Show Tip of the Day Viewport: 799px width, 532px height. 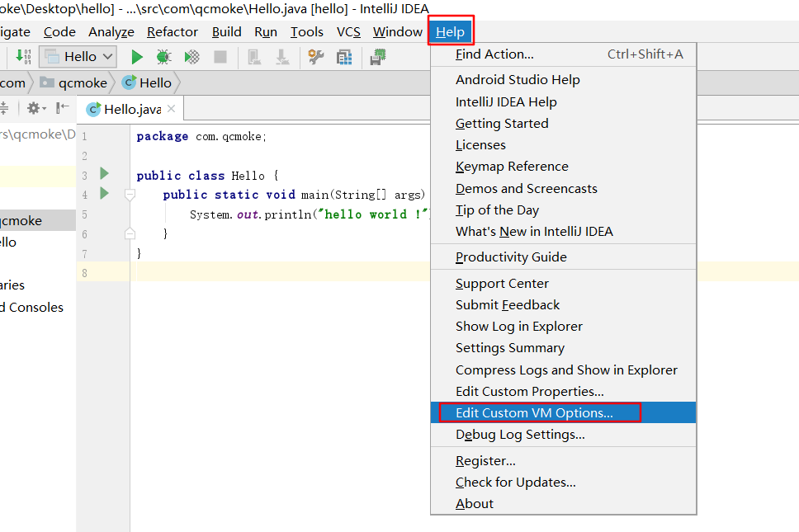tap(564, 210)
